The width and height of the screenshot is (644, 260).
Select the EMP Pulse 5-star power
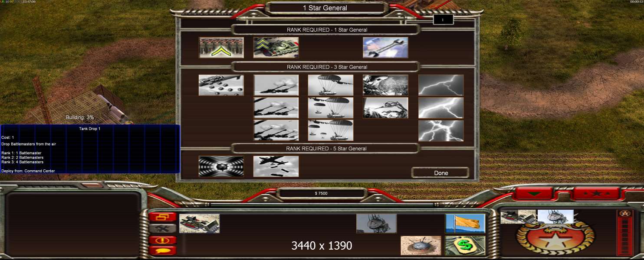pyautogui.click(x=221, y=166)
